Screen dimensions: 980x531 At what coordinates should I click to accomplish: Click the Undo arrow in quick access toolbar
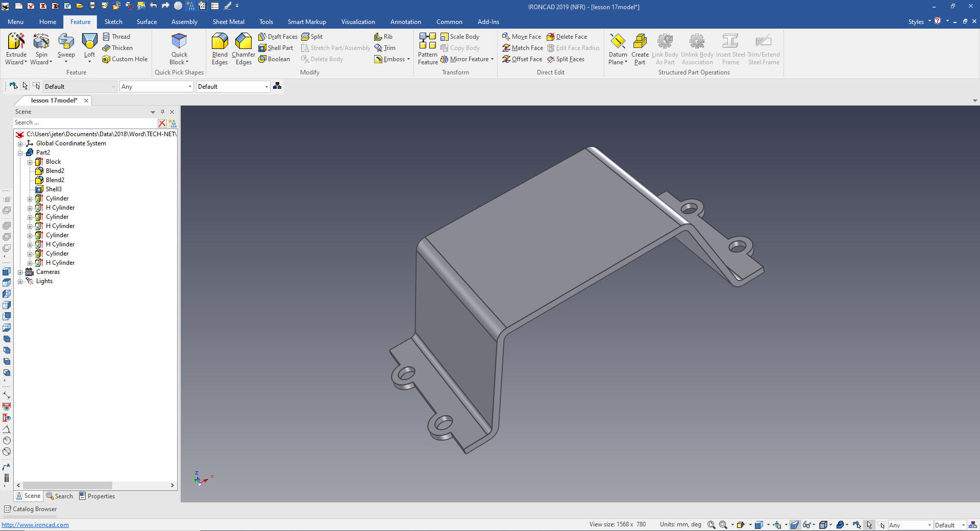point(153,6)
